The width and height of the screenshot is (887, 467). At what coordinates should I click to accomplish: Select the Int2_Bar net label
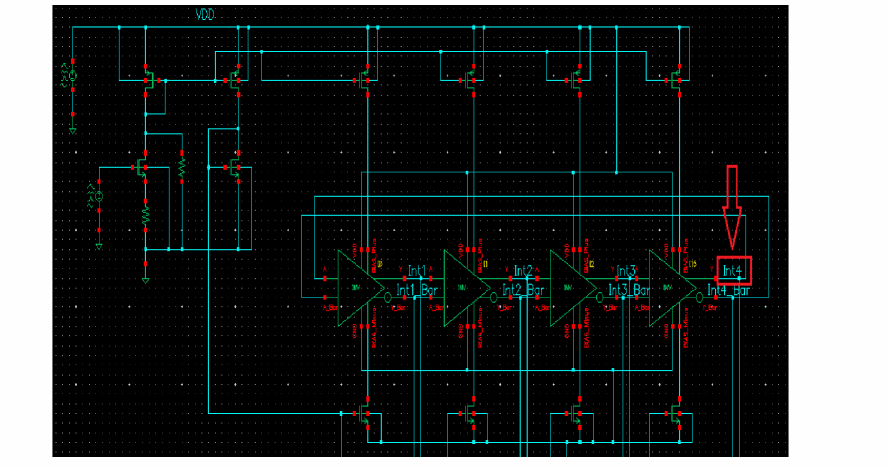tap(523, 290)
